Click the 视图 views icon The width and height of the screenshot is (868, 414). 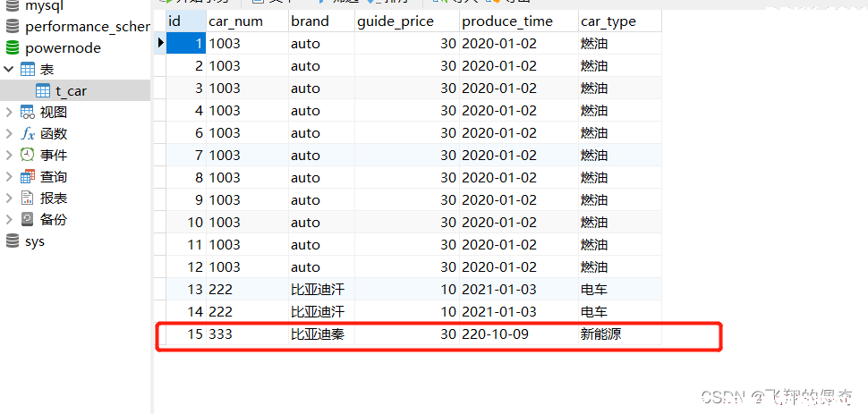(x=27, y=113)
